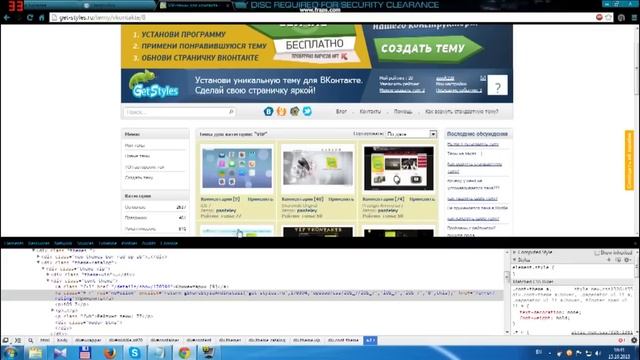Open Windows Start button
Viewport: 640px width, 360px height.
pyautogui.click(x=11, y=353)
